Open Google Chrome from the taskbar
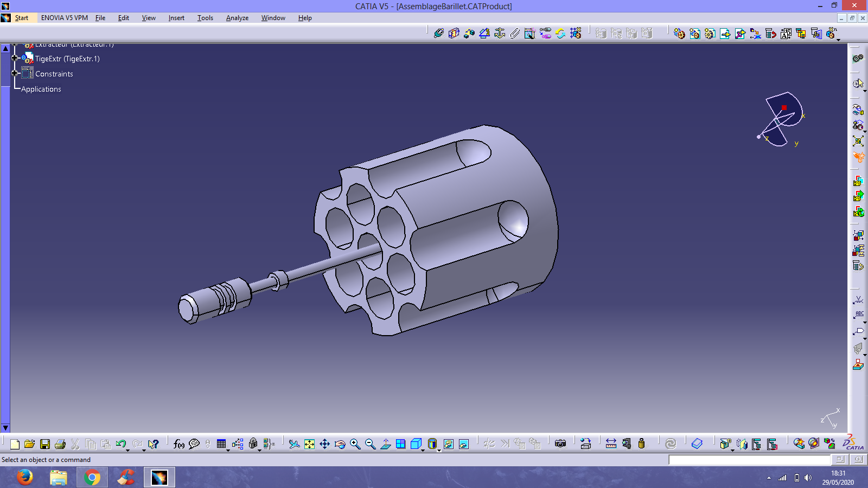The width and height of the screenshot is (868, 488). 92,477
